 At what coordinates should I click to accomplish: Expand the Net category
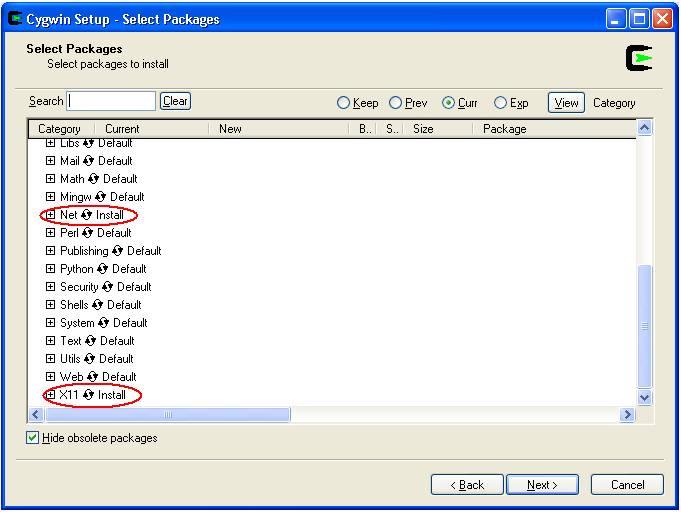pyautogui.click(x=50, y=215)
